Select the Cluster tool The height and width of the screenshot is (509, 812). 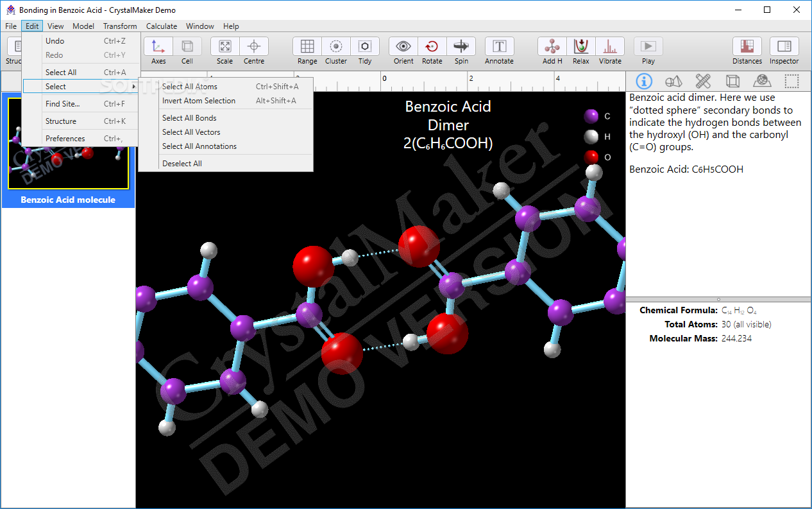click(x=336, y=46)
